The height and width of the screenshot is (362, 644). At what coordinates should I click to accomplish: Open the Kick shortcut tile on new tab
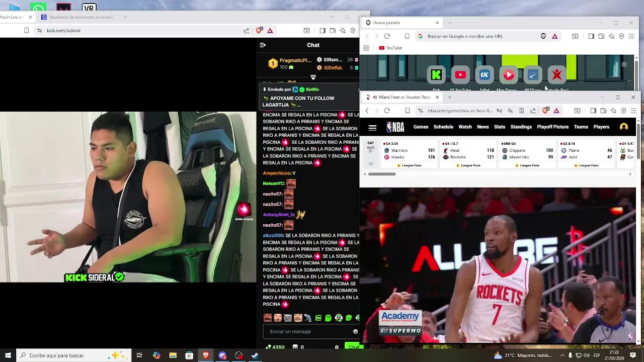click(x=436, y=75)
